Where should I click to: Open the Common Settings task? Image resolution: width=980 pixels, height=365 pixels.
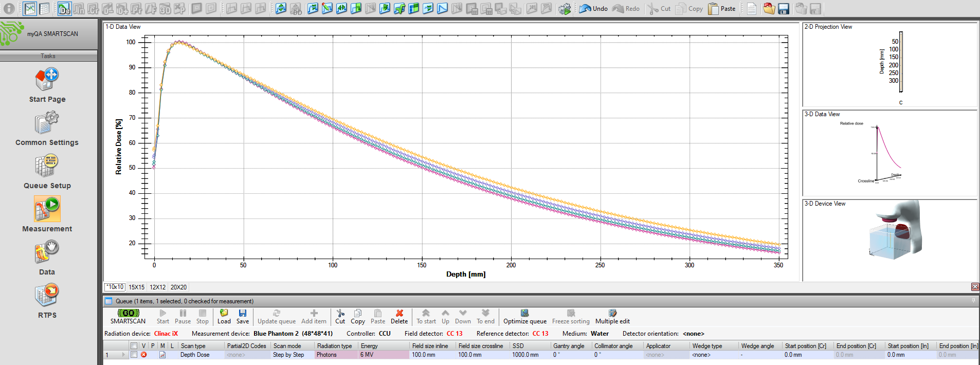pyautogui.click(x=47, y=129)
